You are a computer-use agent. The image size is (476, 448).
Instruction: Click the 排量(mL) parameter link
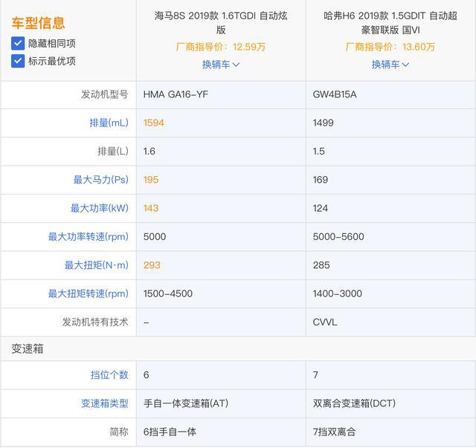point(109,123)
